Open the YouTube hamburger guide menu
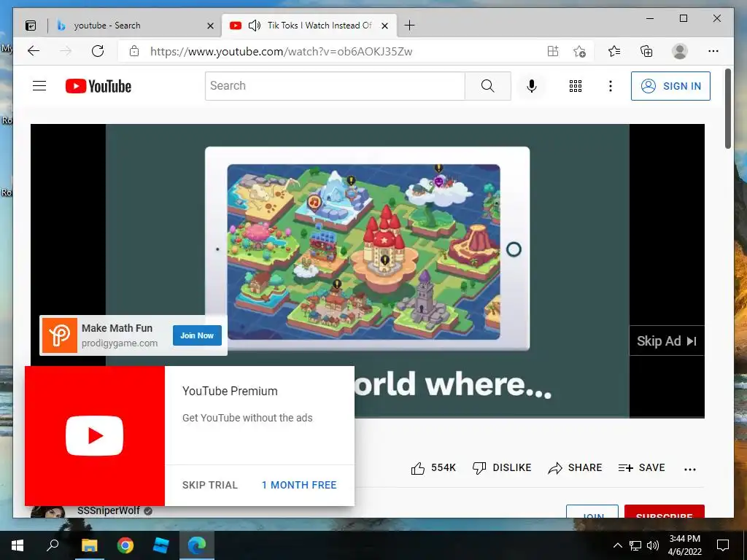Screen dimensions: 747x560 [39, 86]
